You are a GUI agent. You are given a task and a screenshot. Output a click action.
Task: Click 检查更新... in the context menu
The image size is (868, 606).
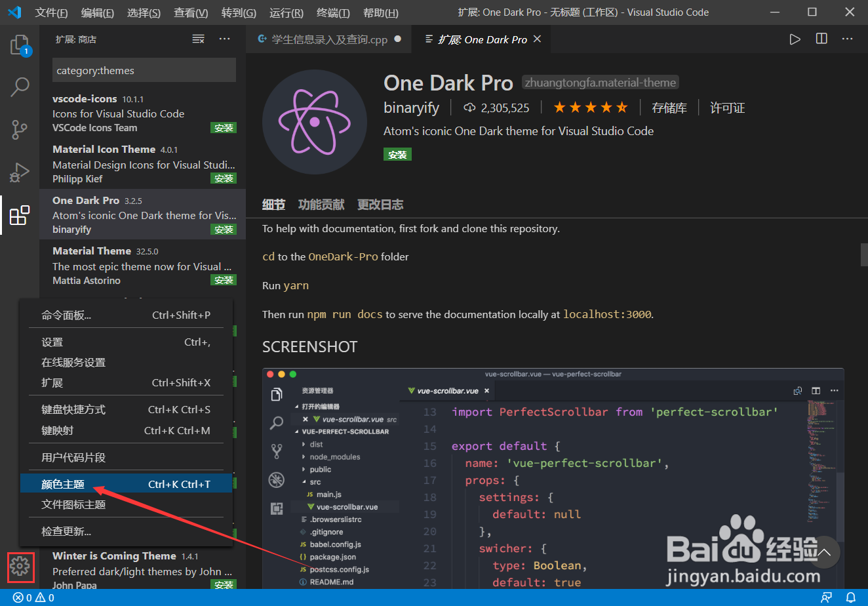[x=126, y=532]
